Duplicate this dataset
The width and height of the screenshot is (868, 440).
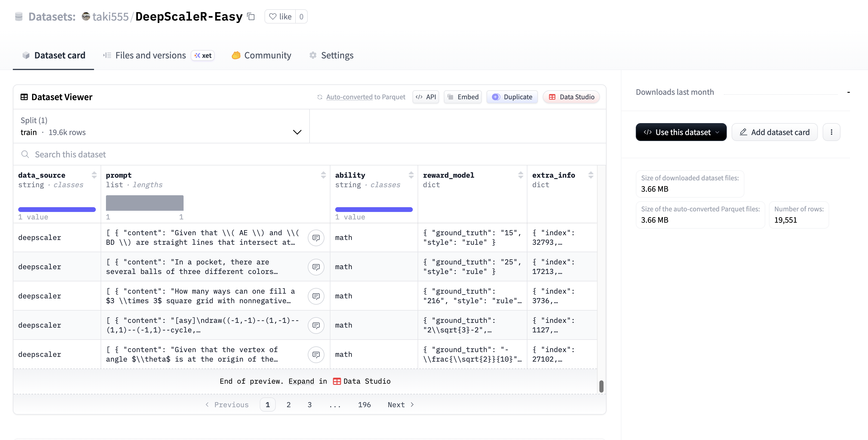point(512,97)
